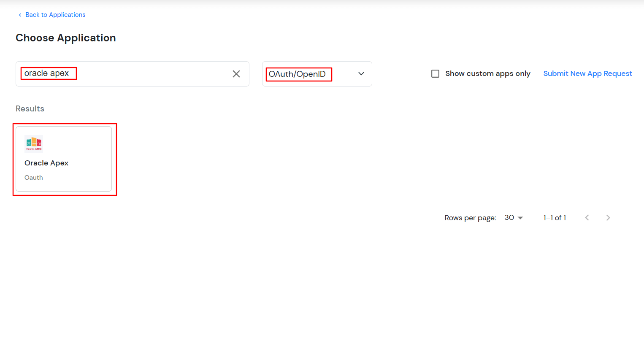The image size is (644, 341).
Task: Click the Results section label
Action: click(x=30, y=108)
